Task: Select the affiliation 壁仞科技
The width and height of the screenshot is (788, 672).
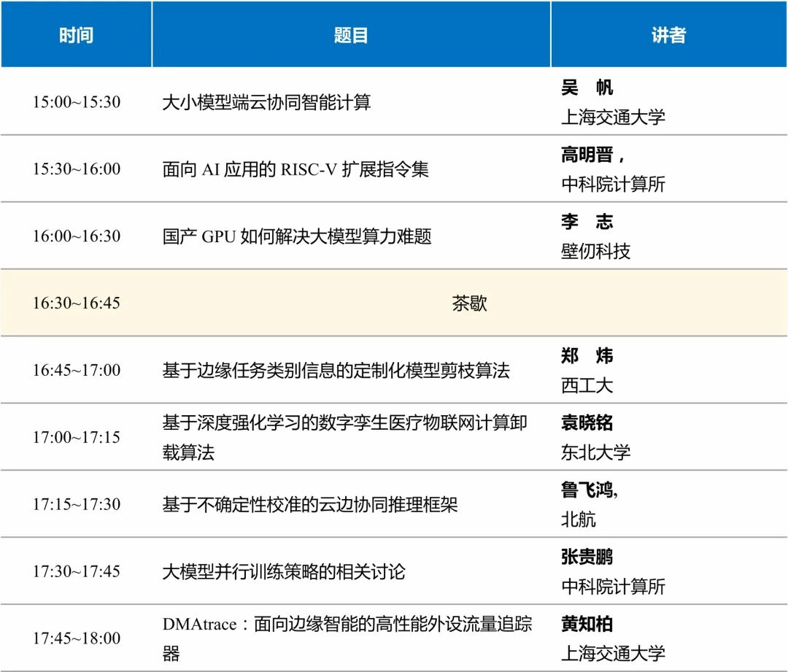Action: click(x=595, y=252)
